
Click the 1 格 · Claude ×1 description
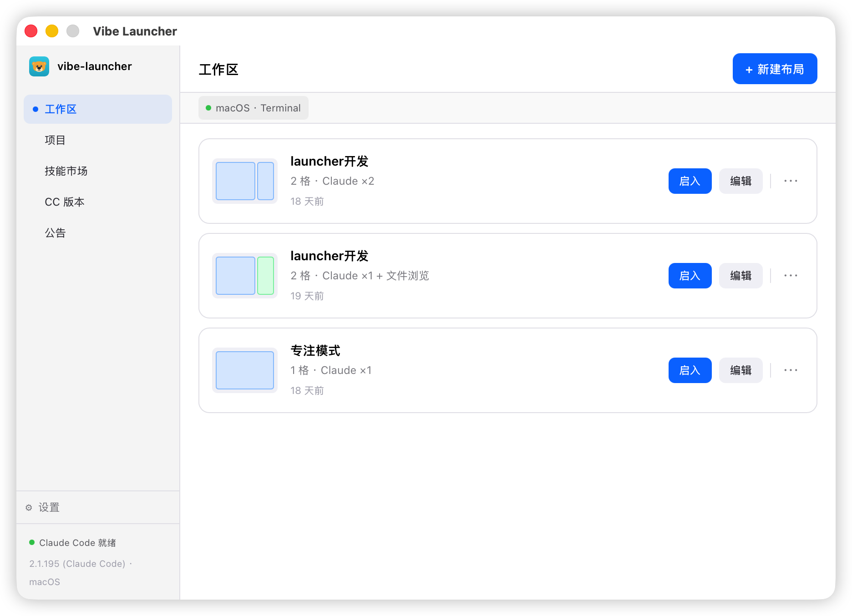331,370
